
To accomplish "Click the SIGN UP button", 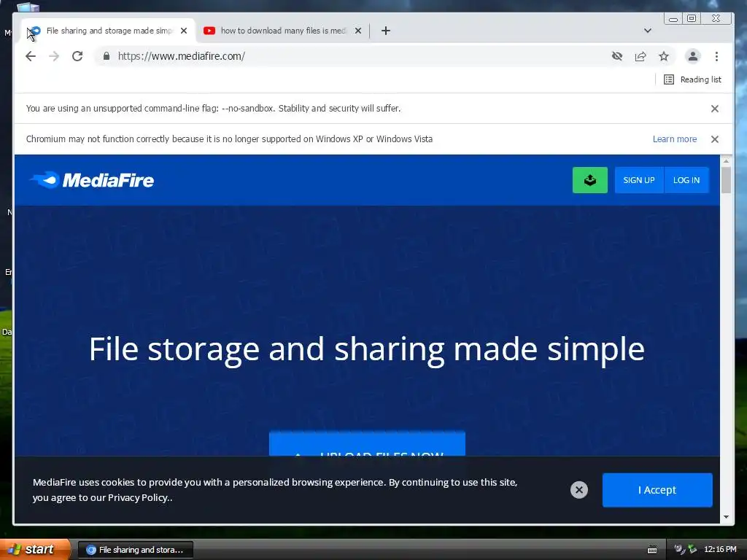I will (639, 180).
